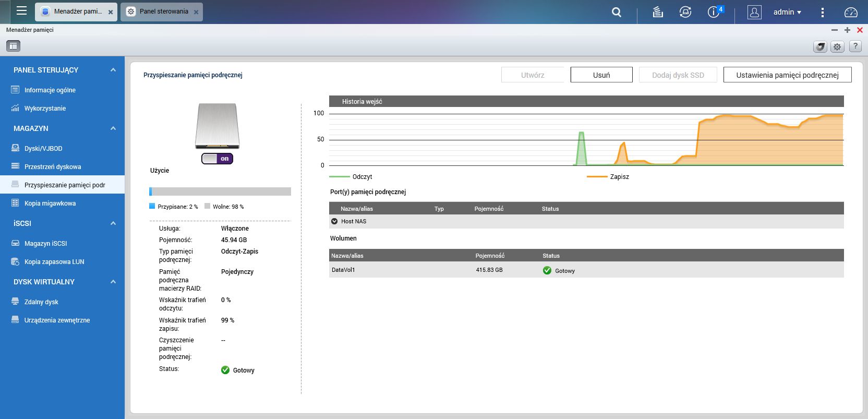Collapse the PANEL STERUJĄCY section
The height and width of the screenshot is (419, 868).
[113, 70]
